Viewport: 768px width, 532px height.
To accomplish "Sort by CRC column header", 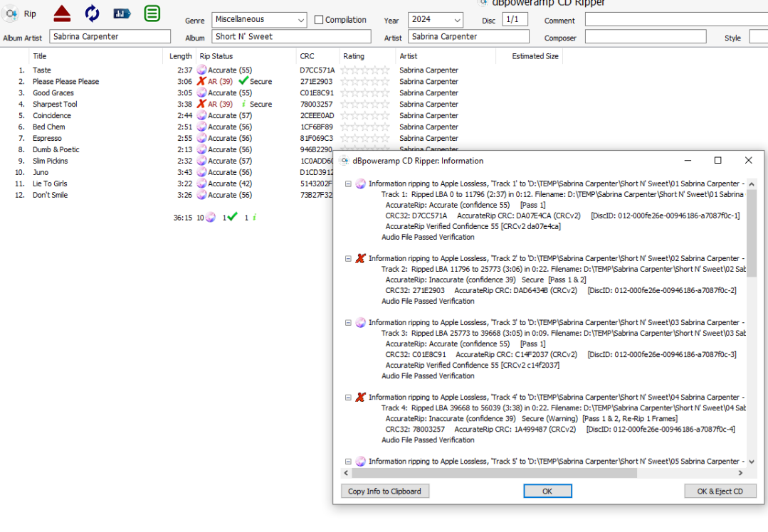I will point(318,56).
